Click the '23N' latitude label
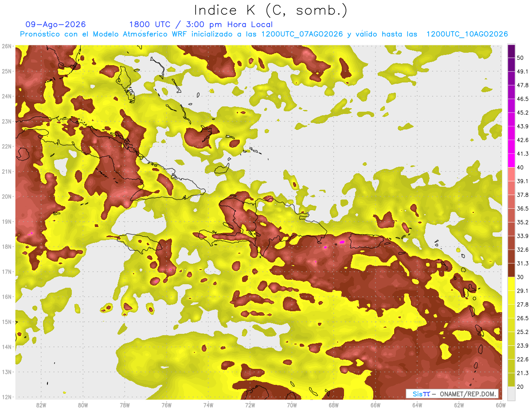The height and width of the screenshot is (411, 532). coord(7,121)
